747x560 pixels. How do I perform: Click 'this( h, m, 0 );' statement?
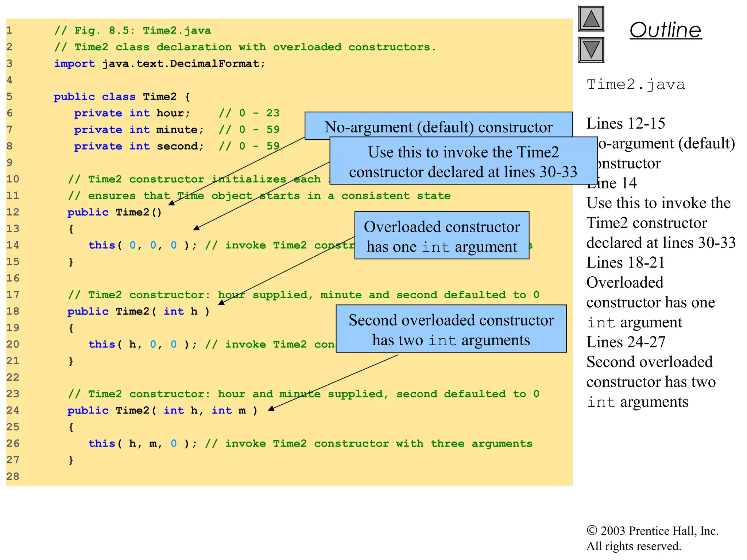[143, 444]
